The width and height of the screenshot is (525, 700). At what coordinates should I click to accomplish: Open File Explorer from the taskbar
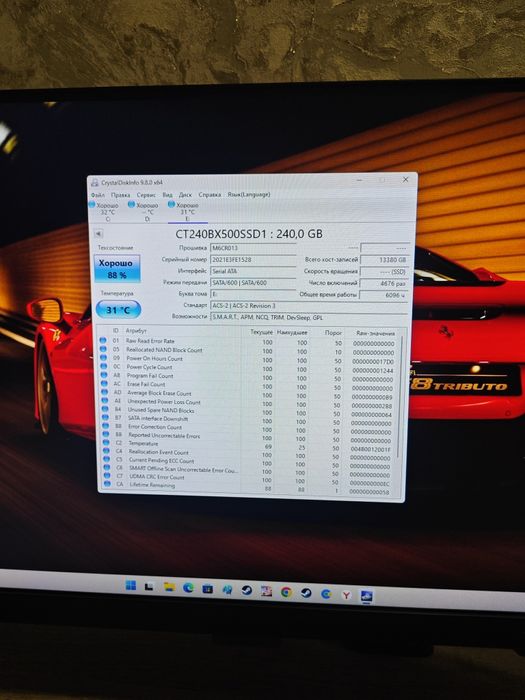169,587
